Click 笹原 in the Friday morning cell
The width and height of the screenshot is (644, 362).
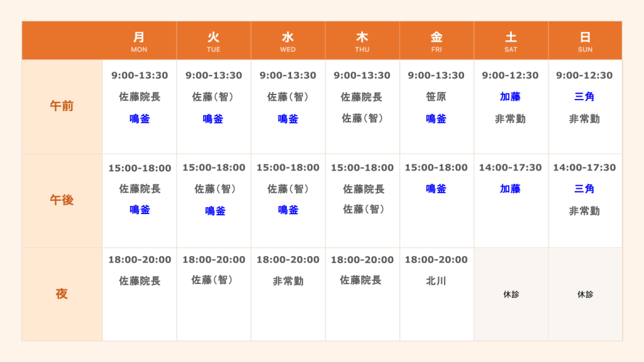pos(436,97)
